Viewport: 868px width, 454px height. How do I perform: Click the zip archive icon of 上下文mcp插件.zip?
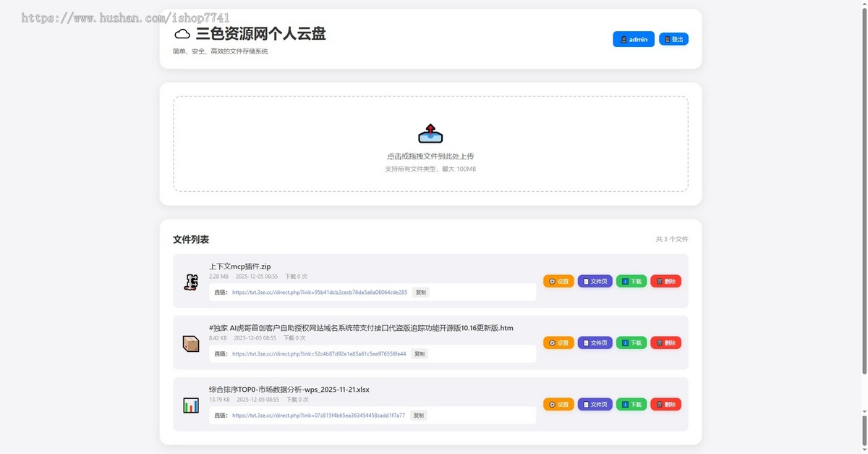190,281
